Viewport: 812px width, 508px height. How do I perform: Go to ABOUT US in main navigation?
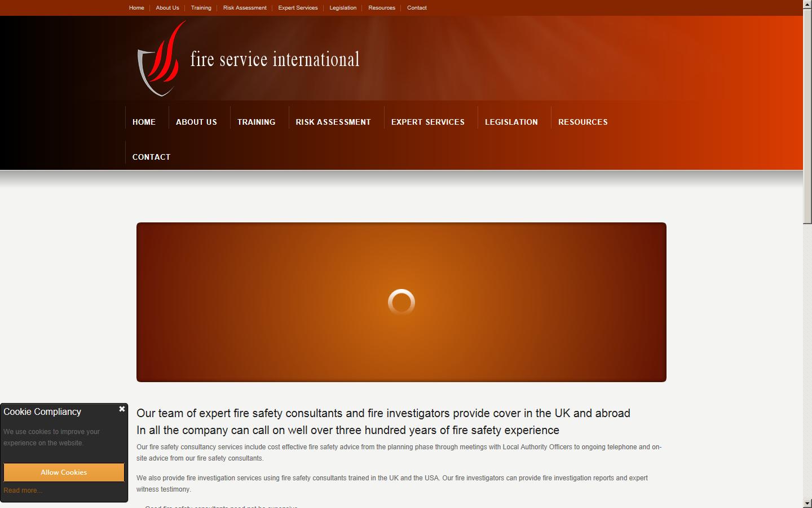tap(196, 122)
